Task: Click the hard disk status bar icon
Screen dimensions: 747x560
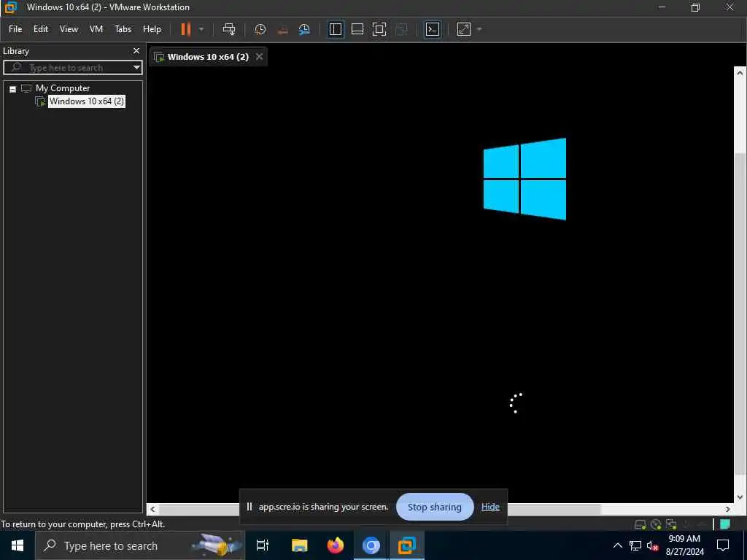Action: pyautogui.click(x=640, y=524)
